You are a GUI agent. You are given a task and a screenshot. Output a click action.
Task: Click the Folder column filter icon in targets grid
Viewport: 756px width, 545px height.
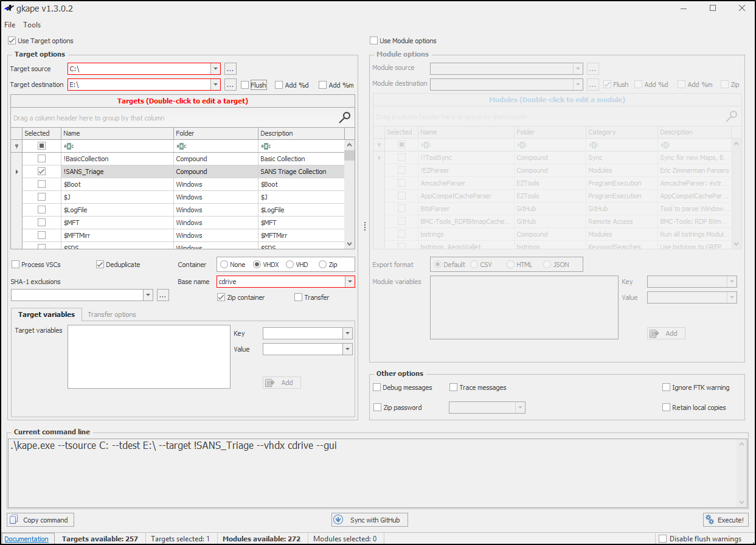click(181, 146)
